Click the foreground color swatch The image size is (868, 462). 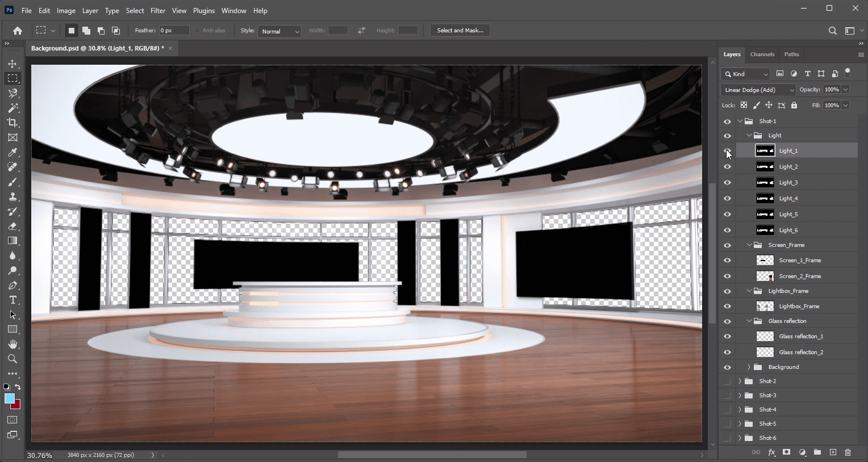[x=10, y=399]
